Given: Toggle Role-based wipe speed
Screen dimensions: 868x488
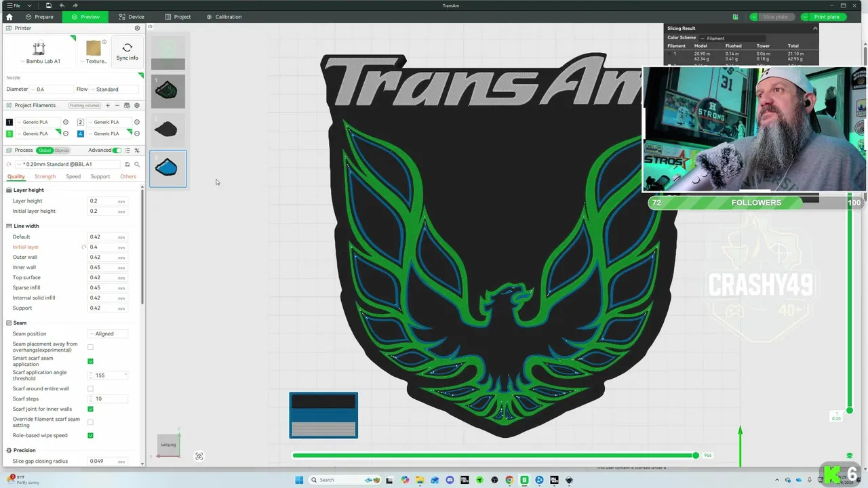Looking at the screenshot, I should tap(90, 436).
